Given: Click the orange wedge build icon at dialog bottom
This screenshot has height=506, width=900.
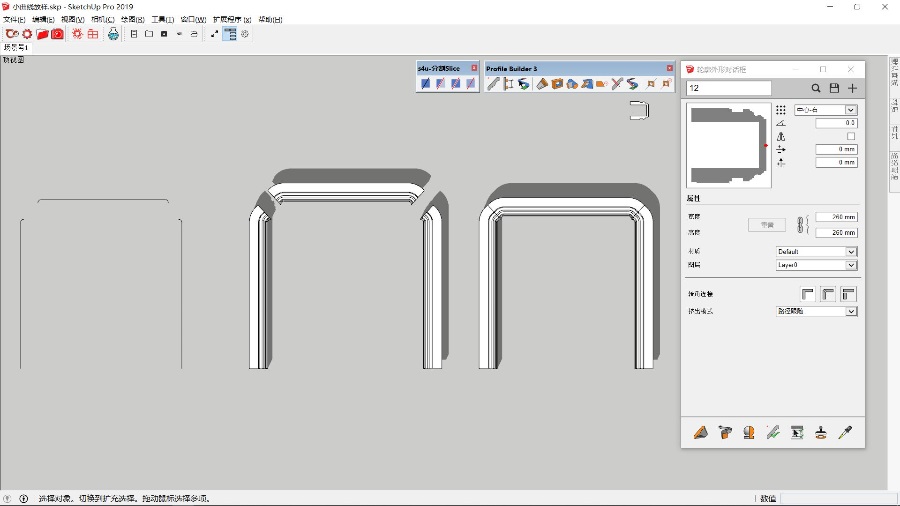Looking at the screenshot, I should (x=701, y=433).
